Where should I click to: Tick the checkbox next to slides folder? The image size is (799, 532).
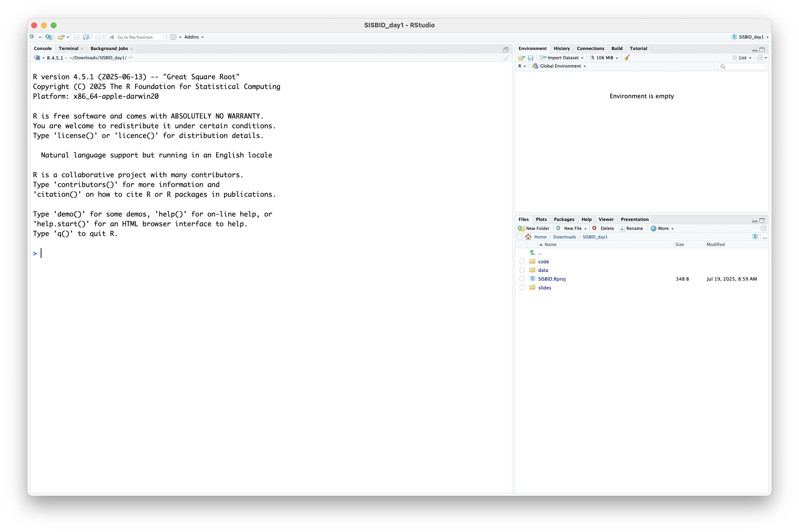coord(522,287)
